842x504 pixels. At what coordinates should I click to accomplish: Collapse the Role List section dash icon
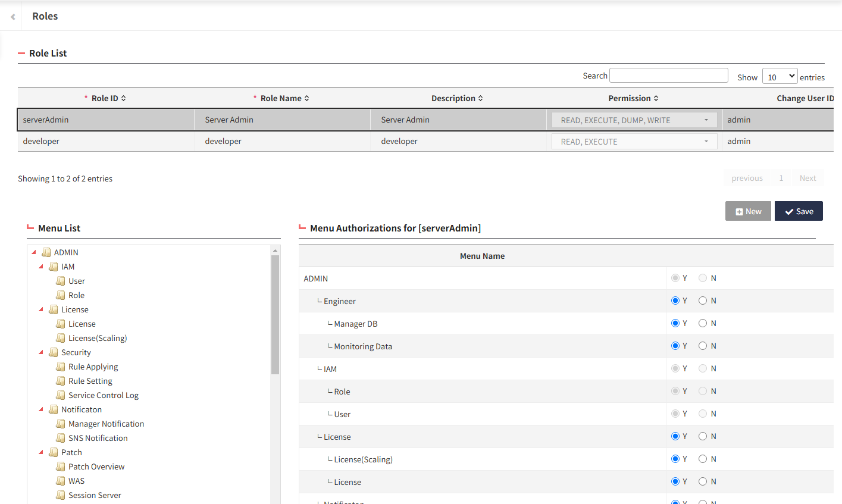pyautogui.click(x=21, y=54)
